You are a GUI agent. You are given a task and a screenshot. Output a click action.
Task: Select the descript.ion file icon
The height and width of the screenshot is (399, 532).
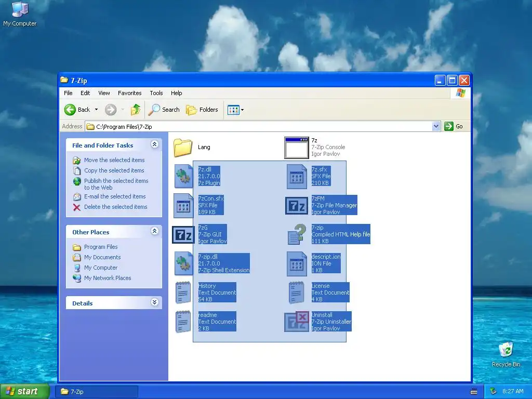pos(297,263)
